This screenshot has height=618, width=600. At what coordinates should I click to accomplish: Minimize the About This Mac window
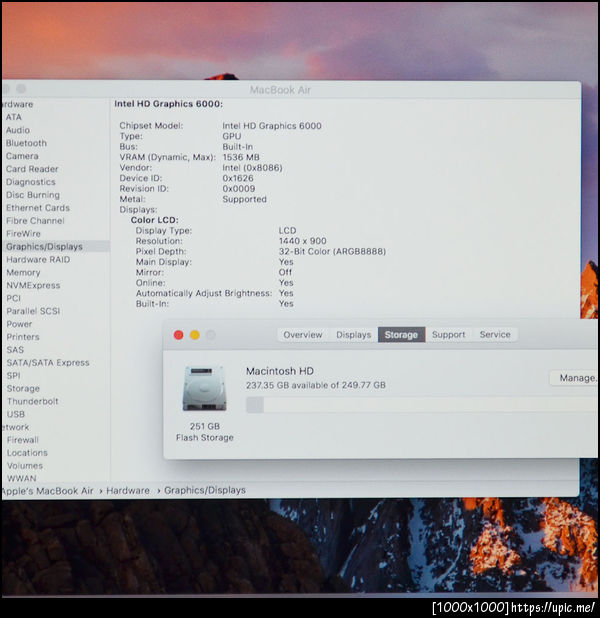coord(195,335)
